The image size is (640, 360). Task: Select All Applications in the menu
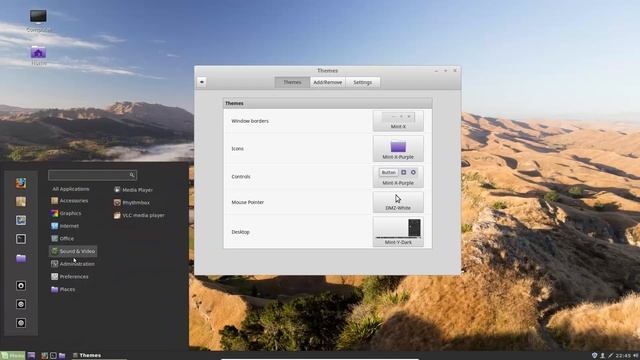(x=71, y=189)
